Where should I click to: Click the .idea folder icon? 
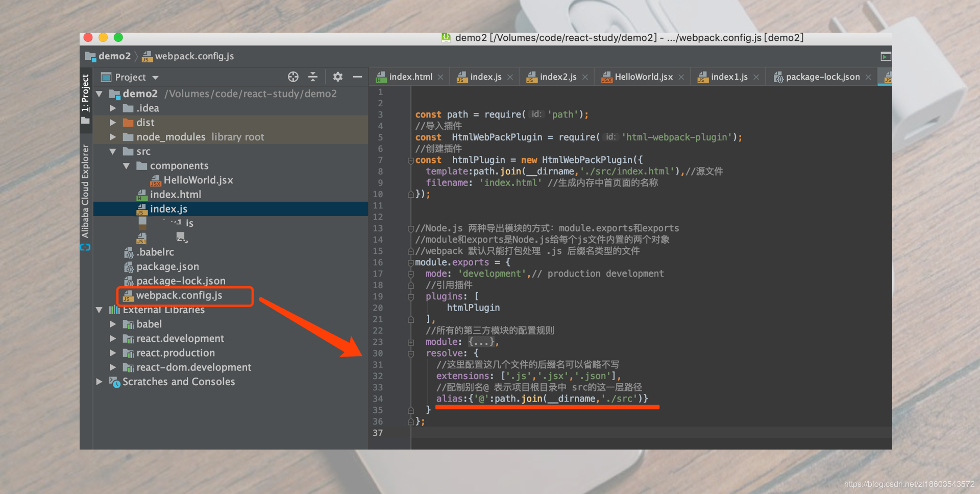[128, 108]
